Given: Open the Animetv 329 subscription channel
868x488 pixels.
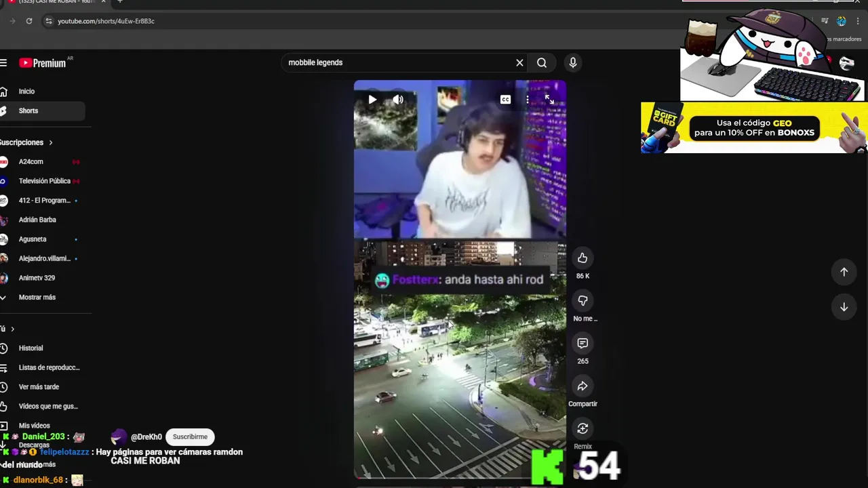Looking at the screenshot, I should (x=37, y=278).
